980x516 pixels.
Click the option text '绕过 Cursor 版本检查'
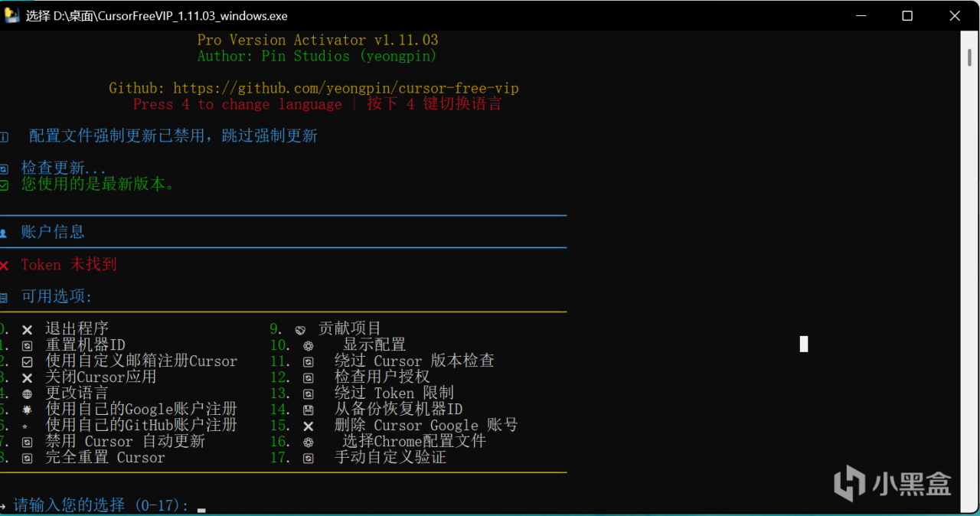[x=414, y=361]
